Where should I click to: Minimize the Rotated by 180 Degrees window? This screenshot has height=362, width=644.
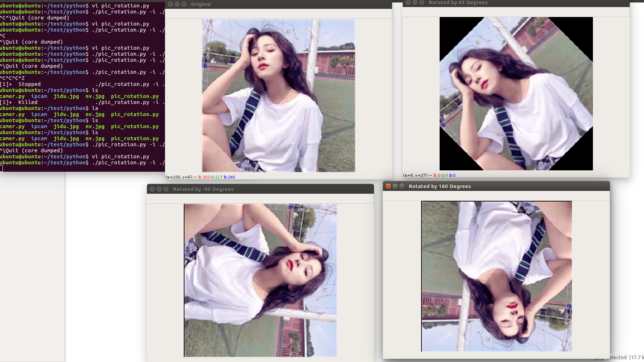coord(395,186)
